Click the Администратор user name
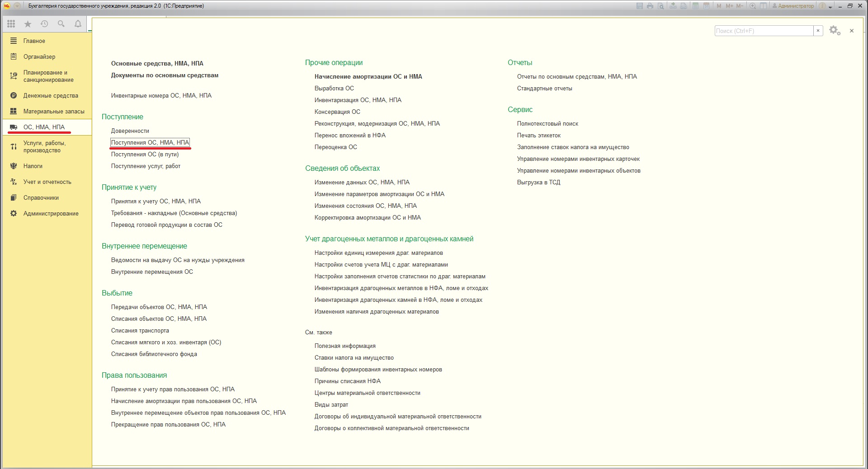 [x=796, y=6]
